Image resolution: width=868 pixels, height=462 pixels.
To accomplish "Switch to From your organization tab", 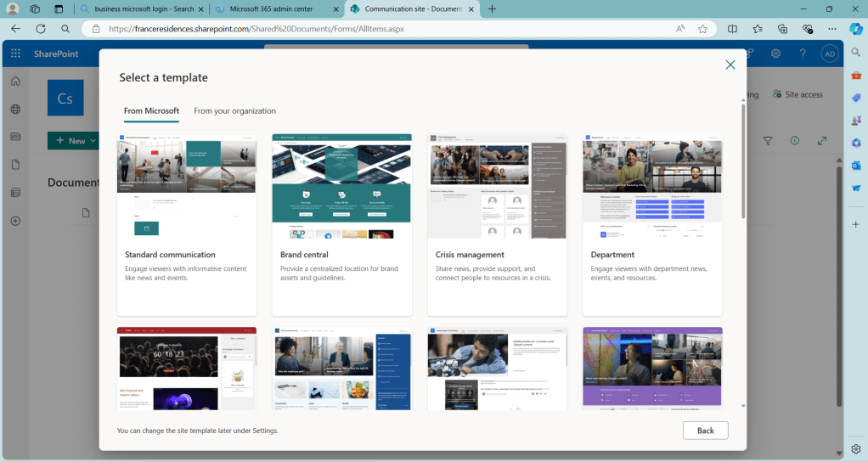I will (234, 111).
